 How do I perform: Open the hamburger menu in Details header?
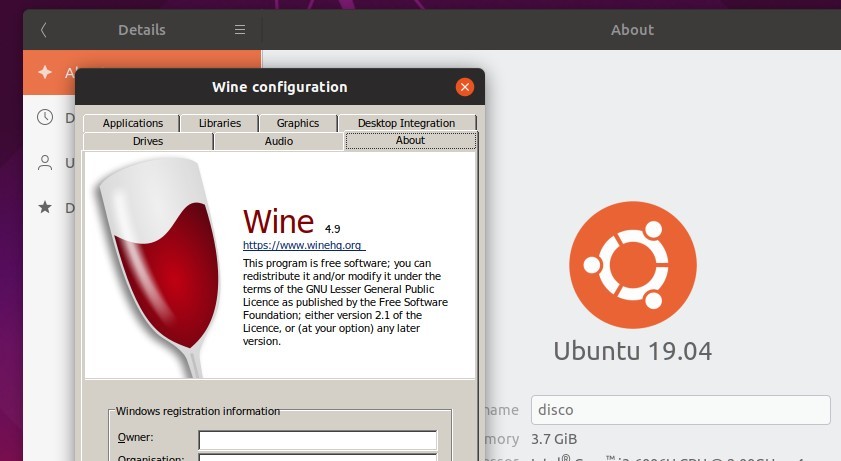240,30
